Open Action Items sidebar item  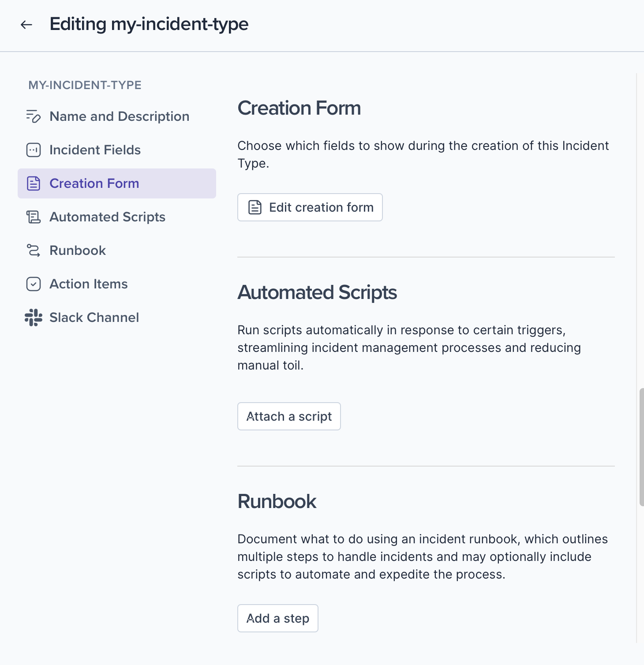(89, 284)
